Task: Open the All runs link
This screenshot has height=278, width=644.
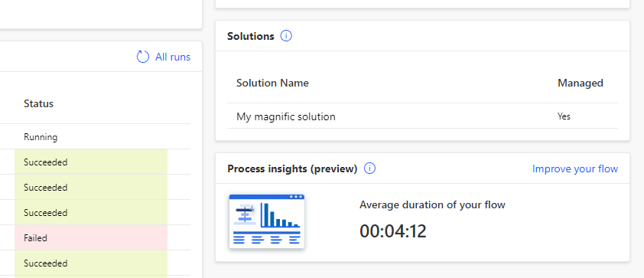Action: point(173,57)
